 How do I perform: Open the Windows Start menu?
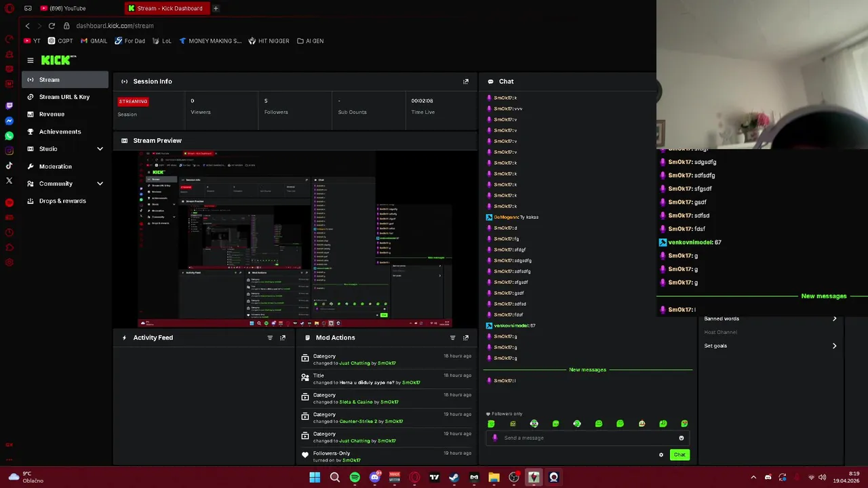click(x=315, y=477)
